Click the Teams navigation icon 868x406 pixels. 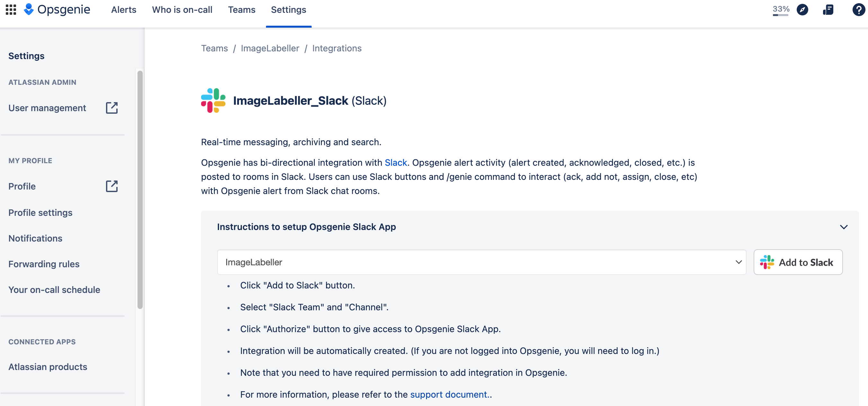[242, 9]
